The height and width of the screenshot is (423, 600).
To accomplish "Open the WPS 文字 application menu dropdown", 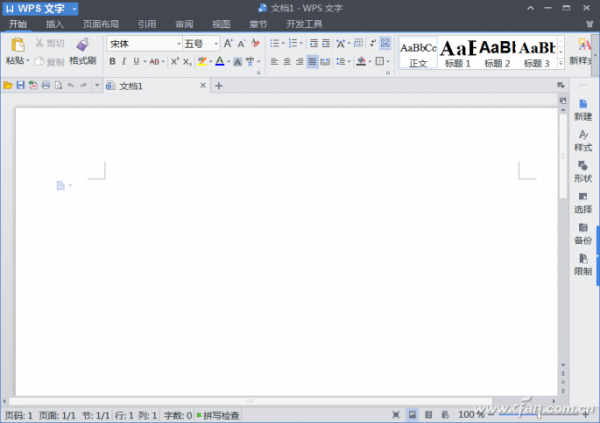I will 74,8.
